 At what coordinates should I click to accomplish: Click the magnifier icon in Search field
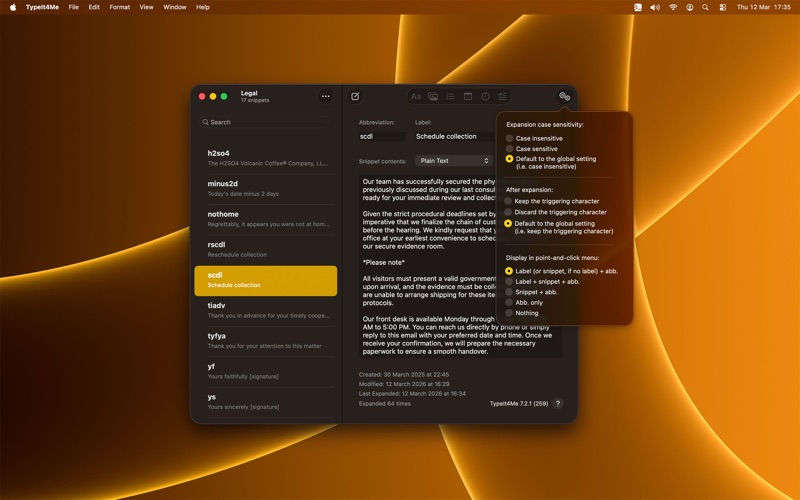pyautogui.click(x=205, y=122)
